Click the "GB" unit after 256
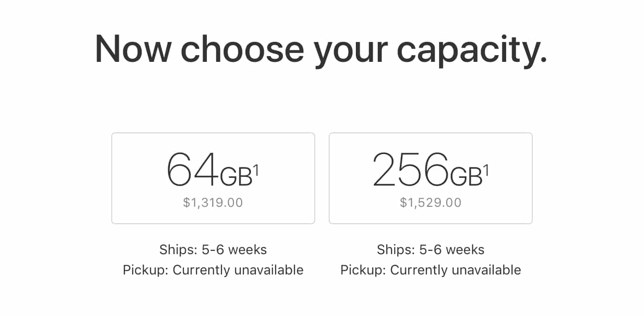Viewport: 644px width, 317px height. click(x=466, y=177)
